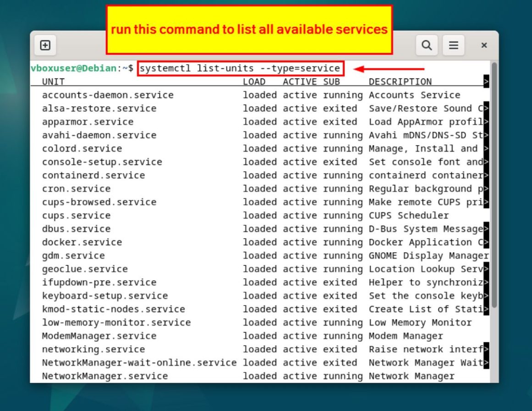532x411 pixels.
Task: Click the UNIT column header
Action: (x=53, y=81)
